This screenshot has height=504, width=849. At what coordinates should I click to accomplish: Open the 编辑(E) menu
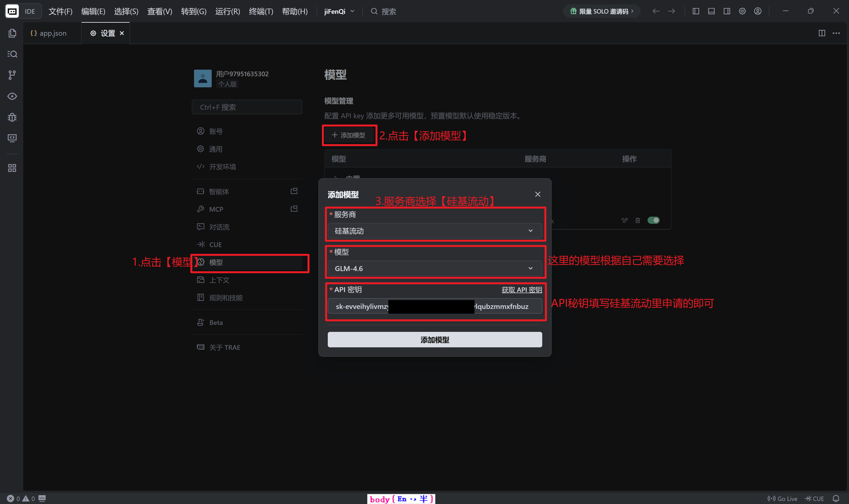(93, 11)
